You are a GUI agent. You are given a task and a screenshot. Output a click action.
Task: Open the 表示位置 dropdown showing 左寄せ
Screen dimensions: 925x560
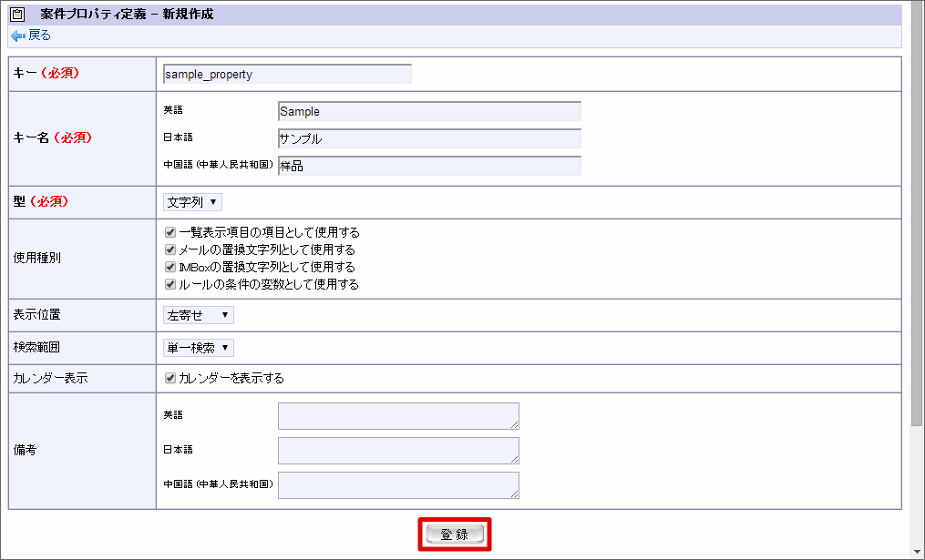tap(199, 315)
